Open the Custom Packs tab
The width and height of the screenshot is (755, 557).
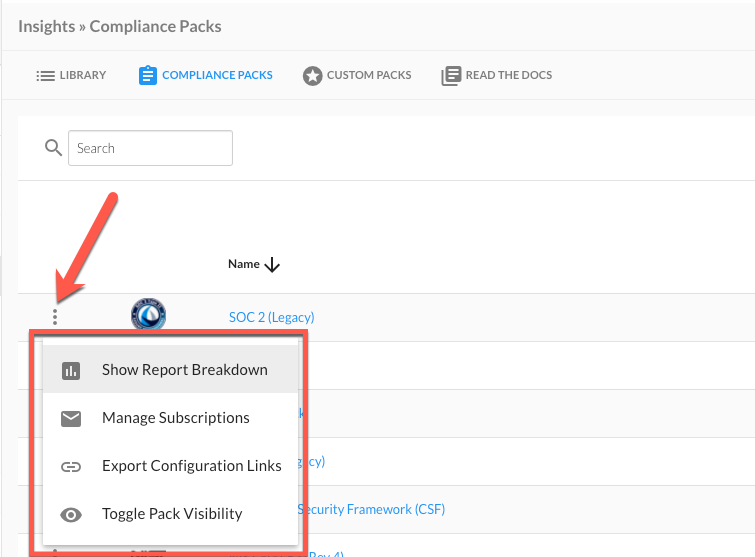[357, 76]
